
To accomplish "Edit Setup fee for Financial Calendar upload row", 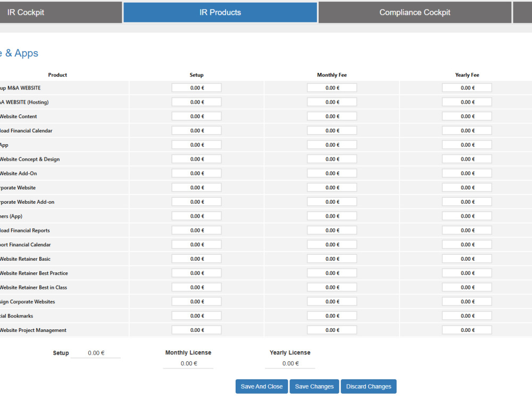I will pyautogui.click(x=196, y=131).
